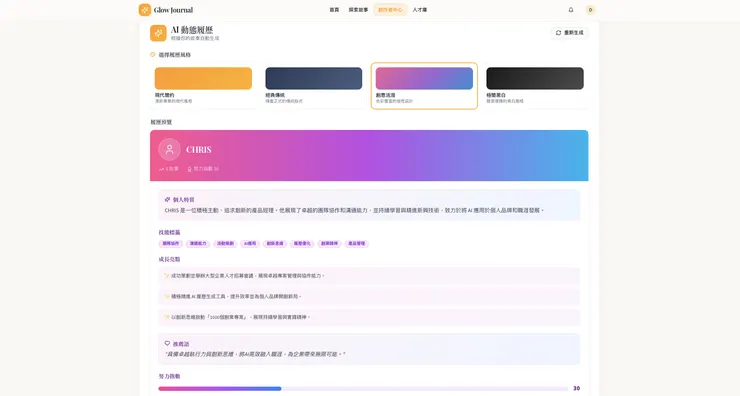Go to the 首頁 nav tab
Screen dimensions: 740x396
tap(334, 10)
